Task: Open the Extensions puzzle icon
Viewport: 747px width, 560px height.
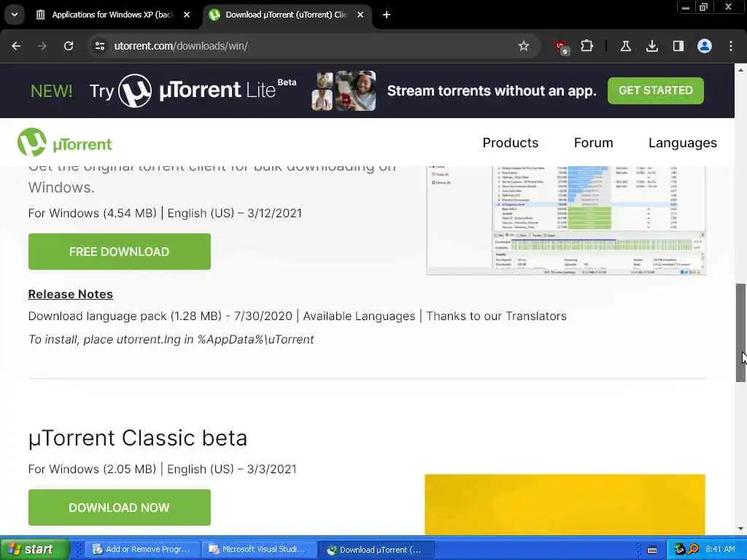Action: pyautogui.click(x=587, y=46)
